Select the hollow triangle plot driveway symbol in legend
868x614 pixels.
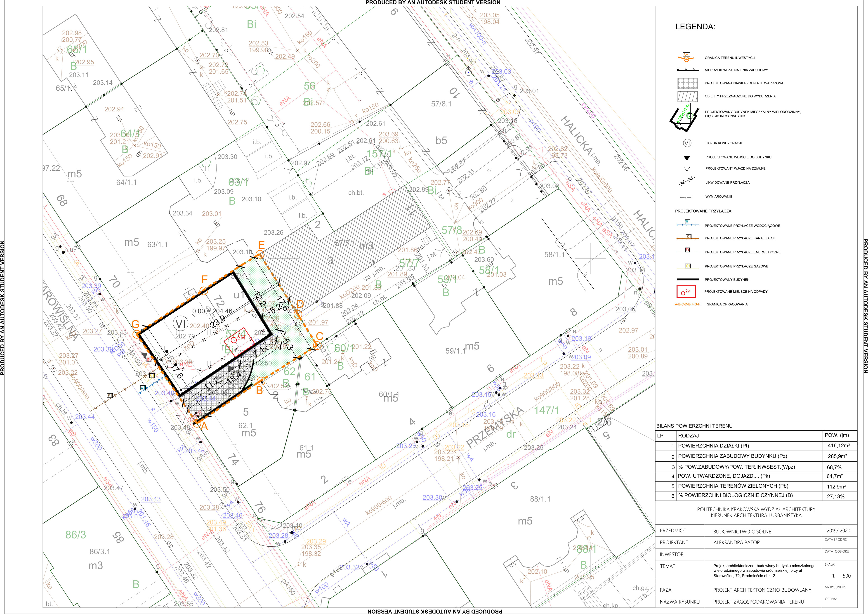pyautogui.click(x=687, y=169)
